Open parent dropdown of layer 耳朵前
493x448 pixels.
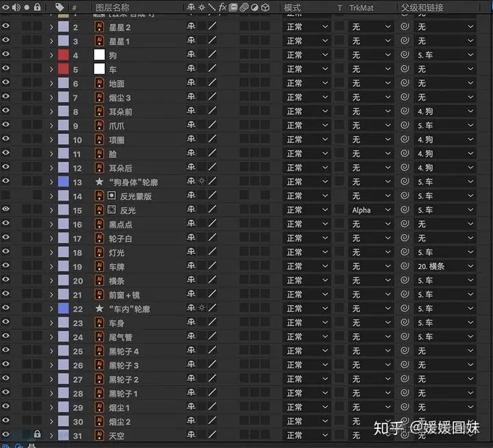[x=445, y=111]
